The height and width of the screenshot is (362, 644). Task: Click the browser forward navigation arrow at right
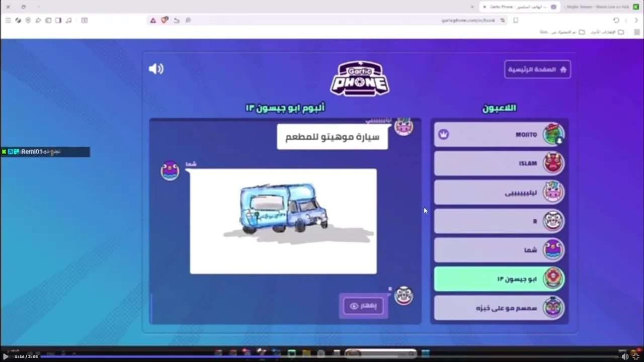(x=636, y=20)
